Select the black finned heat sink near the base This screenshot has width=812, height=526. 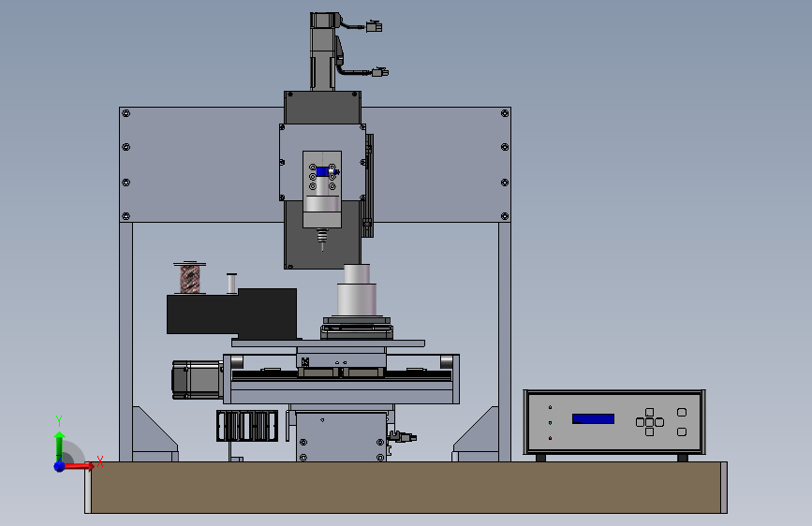(247, 426)
